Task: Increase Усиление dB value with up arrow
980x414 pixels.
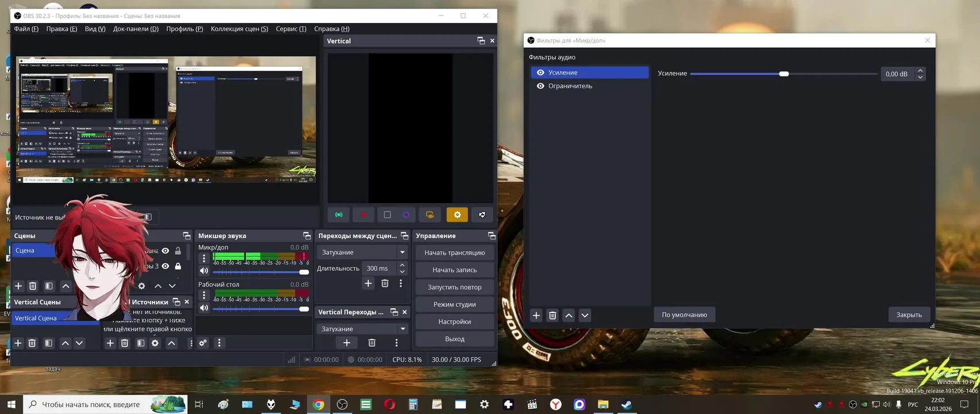Action: click(920, 70)
